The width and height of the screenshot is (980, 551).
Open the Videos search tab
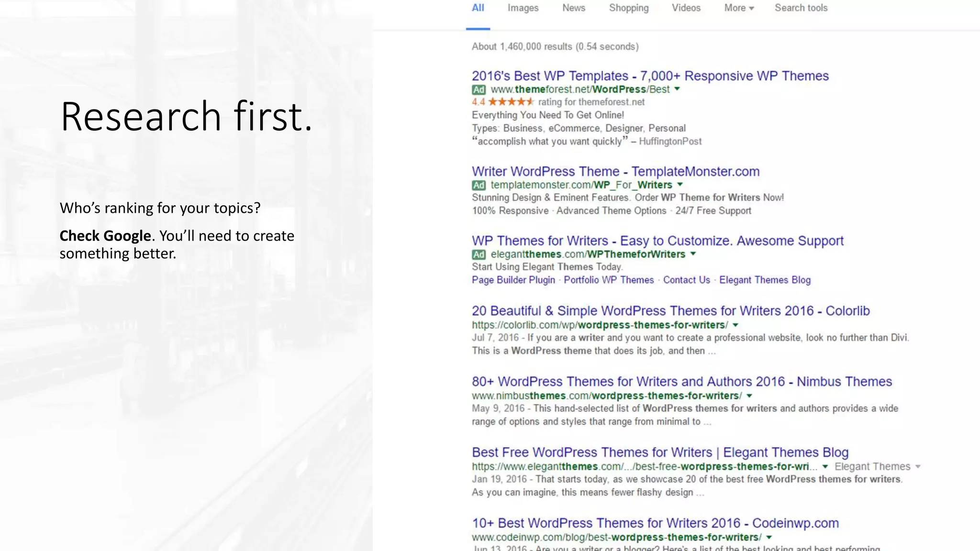tap(686, 8)
